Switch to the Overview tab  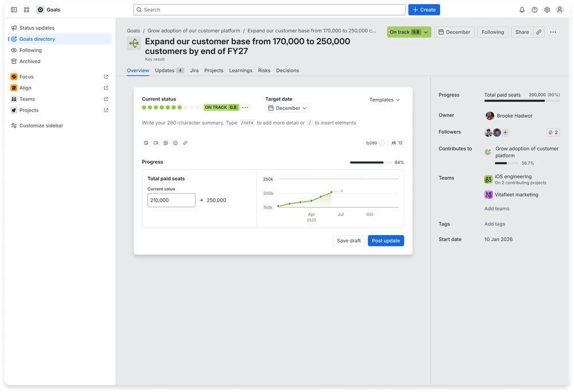click(x=138, y=71)
